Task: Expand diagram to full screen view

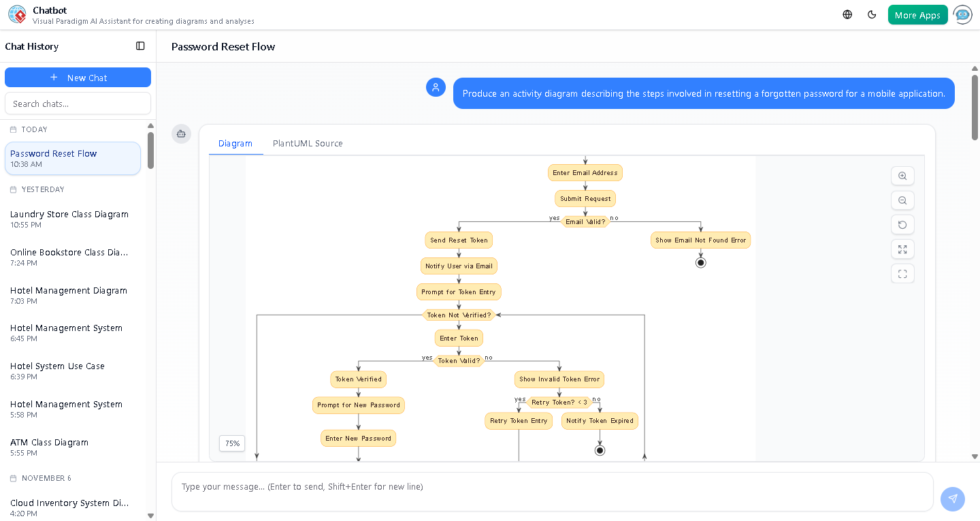Action: click(x=902, y=249)
